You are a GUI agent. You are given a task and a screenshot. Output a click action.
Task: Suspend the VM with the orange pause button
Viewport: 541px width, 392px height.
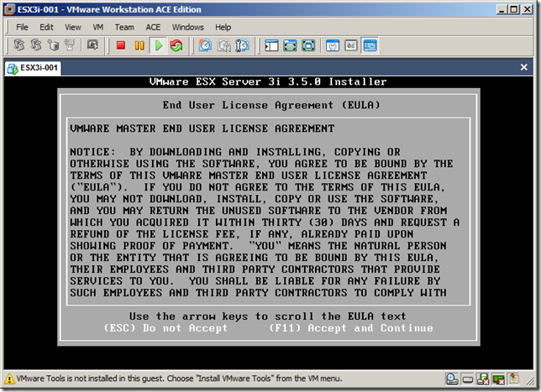[x=139, y=45]
